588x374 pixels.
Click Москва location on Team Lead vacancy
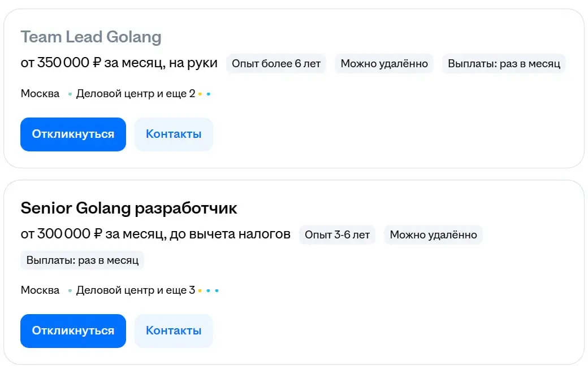click(40, 93)
